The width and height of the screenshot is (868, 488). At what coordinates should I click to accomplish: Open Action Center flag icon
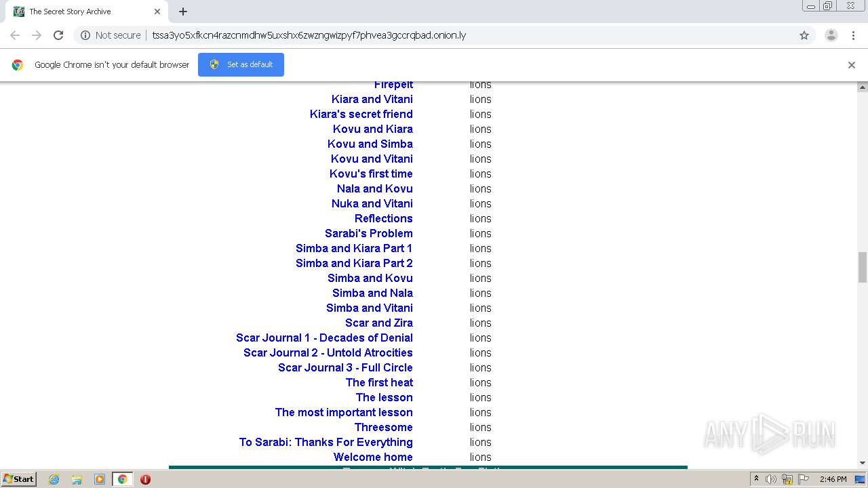(804, 479)
